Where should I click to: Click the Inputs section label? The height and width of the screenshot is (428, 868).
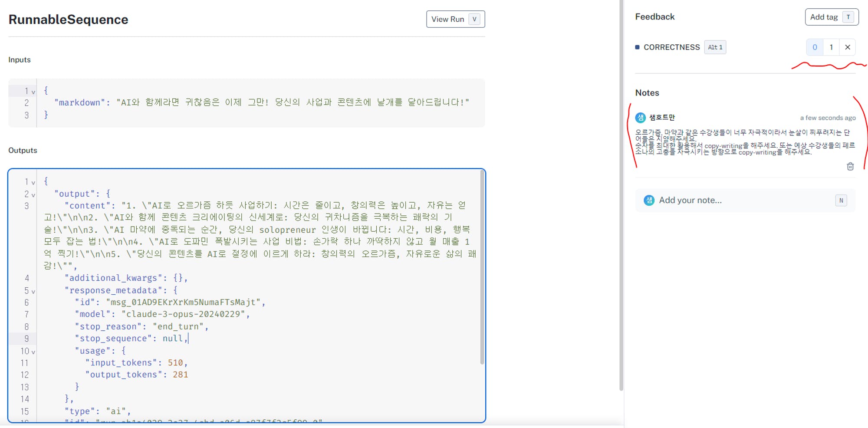click(x=20, y=60)
